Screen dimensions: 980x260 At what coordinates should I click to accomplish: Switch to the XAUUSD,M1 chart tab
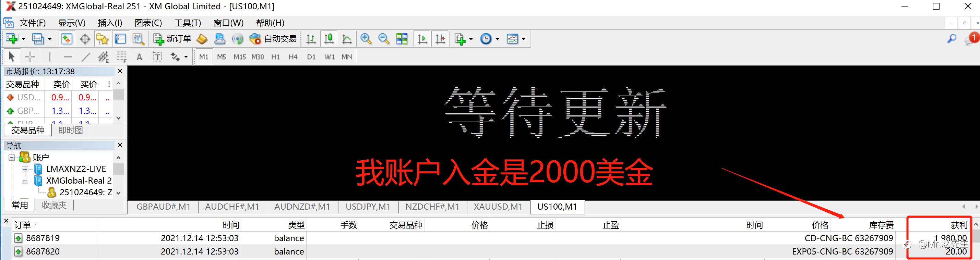(x=498, y=207)
